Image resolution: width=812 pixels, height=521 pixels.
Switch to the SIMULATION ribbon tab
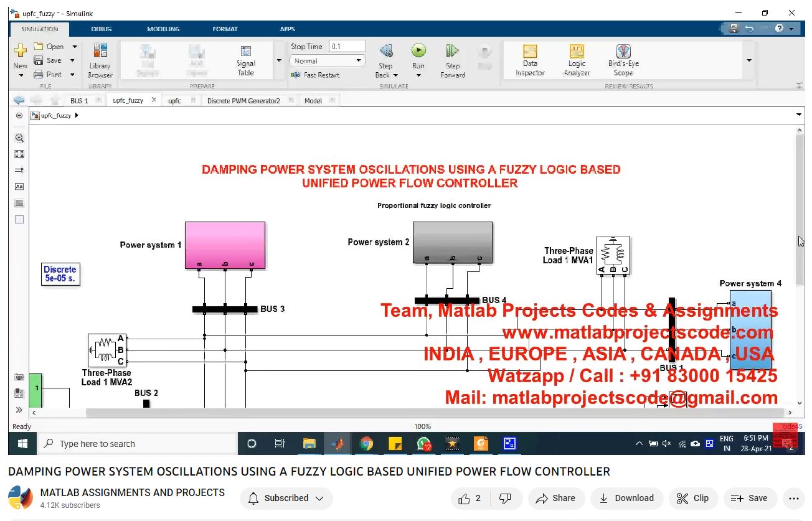pos(40,29)
